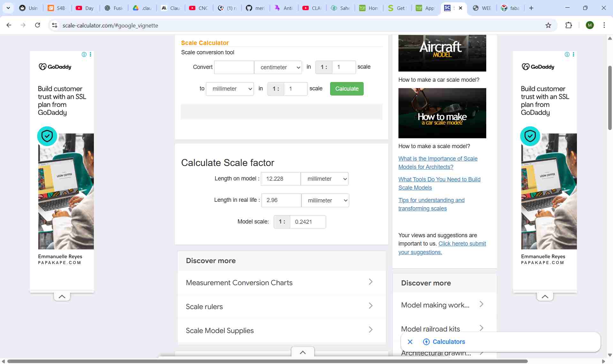
Task: Open the tab search chevron in title bar
Action: pos(8,8)
